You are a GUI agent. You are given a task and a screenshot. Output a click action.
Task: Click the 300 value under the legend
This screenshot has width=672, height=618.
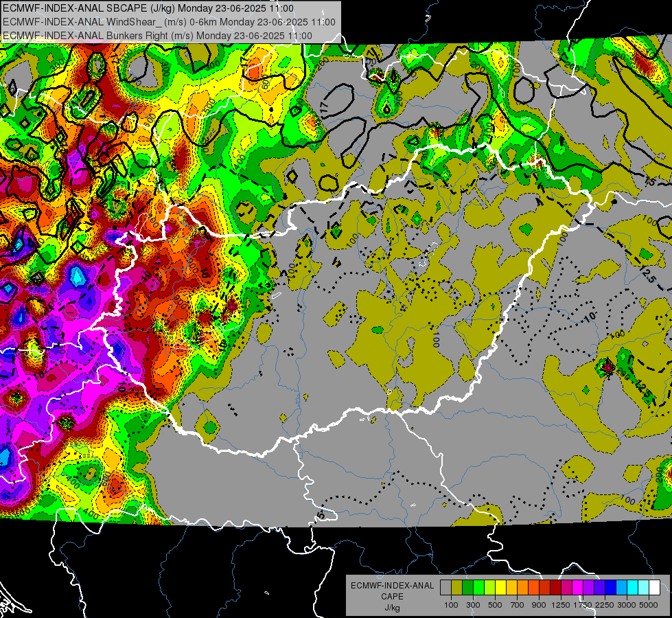pos(473,605)
